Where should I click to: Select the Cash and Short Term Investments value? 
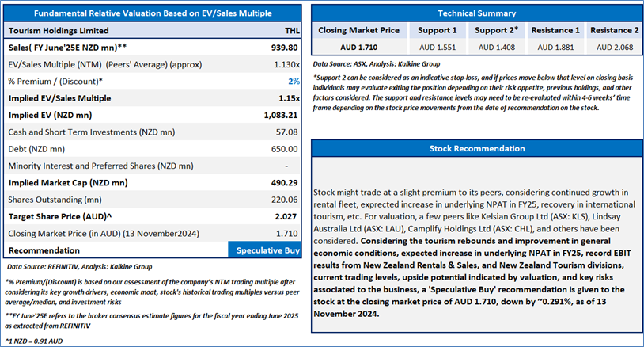286,132
